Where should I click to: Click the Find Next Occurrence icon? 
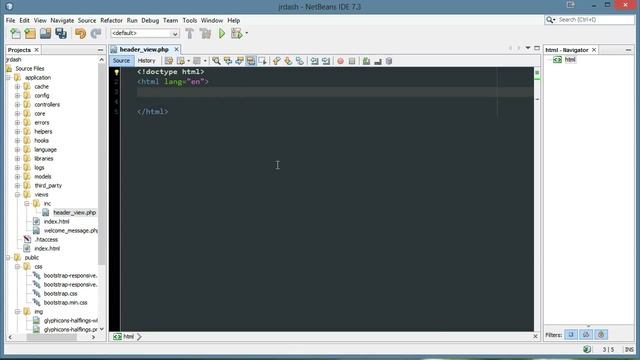pyautogui.click(x=239, y=61)
